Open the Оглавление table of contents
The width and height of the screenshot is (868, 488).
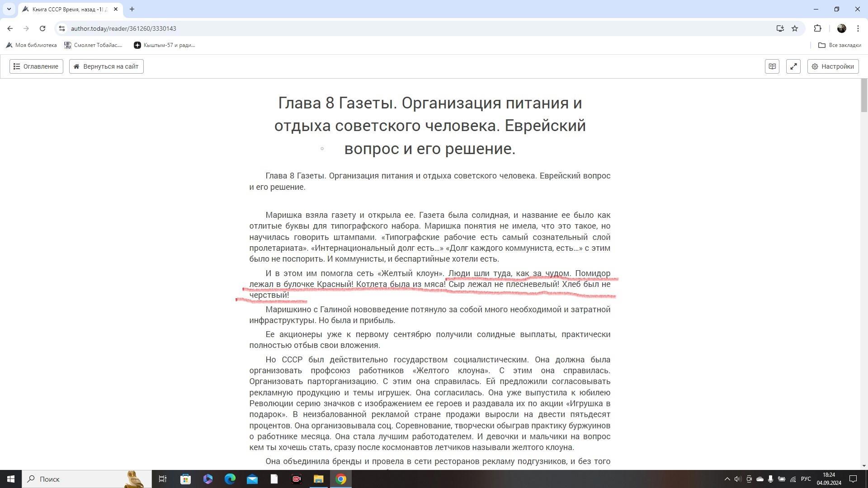pyautogui.click(x=36, y=66)
